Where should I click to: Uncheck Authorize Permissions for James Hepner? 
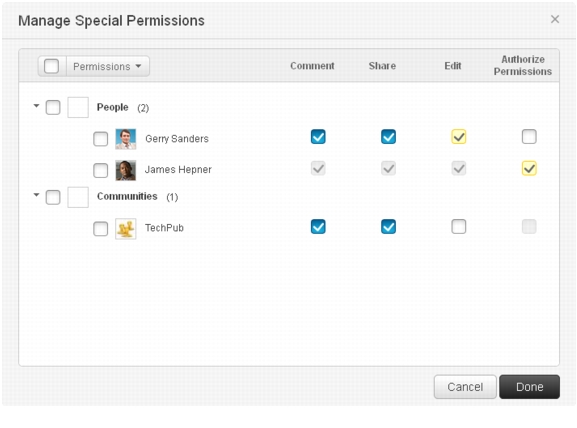coord(529,169)
